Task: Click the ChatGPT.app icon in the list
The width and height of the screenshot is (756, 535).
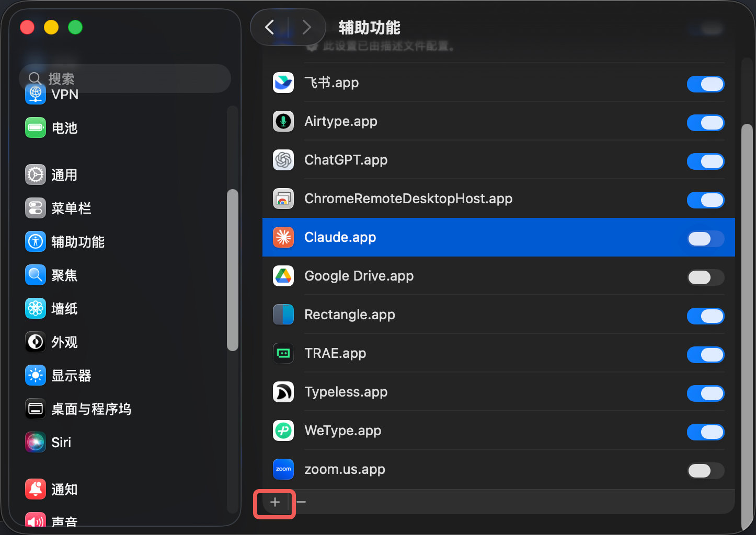Action: click(x=283, y=160)
